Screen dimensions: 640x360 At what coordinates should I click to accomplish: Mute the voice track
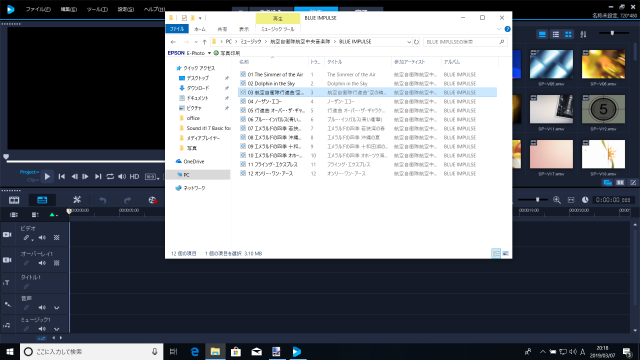click(42, 307)
